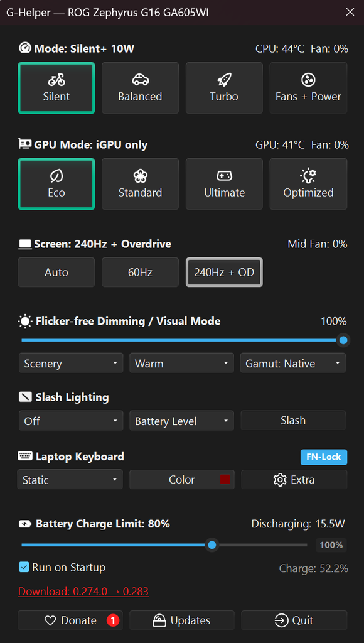Toggle the FN-Lock button
The width and height of the screenshot is (364, 643).
[324, 457]
